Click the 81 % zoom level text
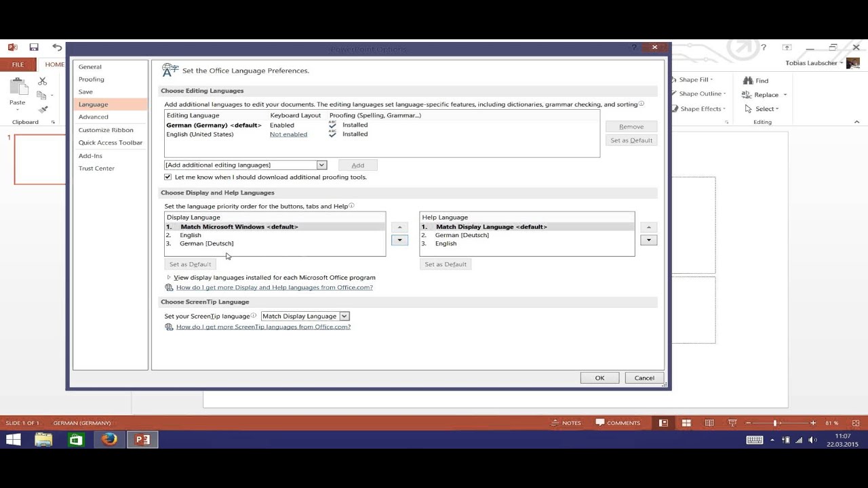The height and width of the screenshot is (488, 868). click(831, 423)
